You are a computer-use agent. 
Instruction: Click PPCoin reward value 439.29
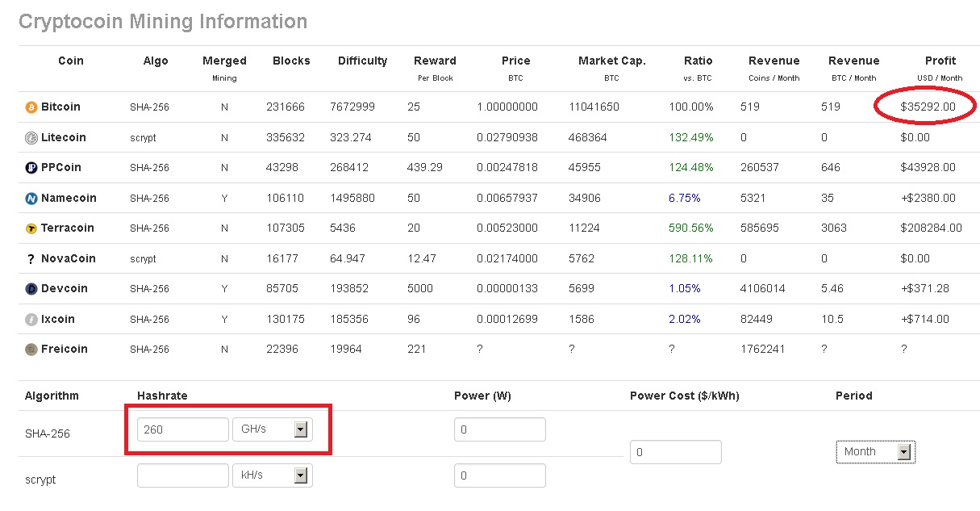point(425,167)
